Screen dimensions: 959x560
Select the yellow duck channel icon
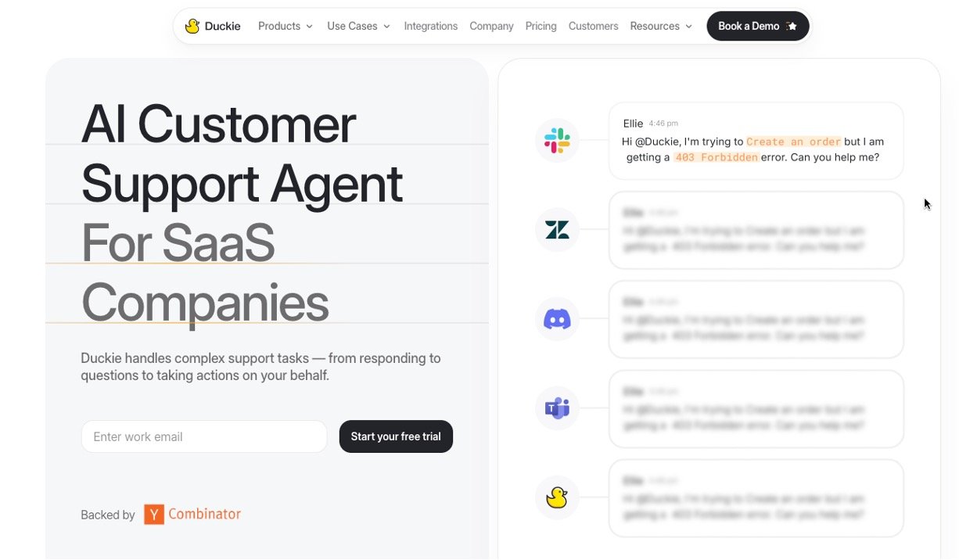pos(557,497)
